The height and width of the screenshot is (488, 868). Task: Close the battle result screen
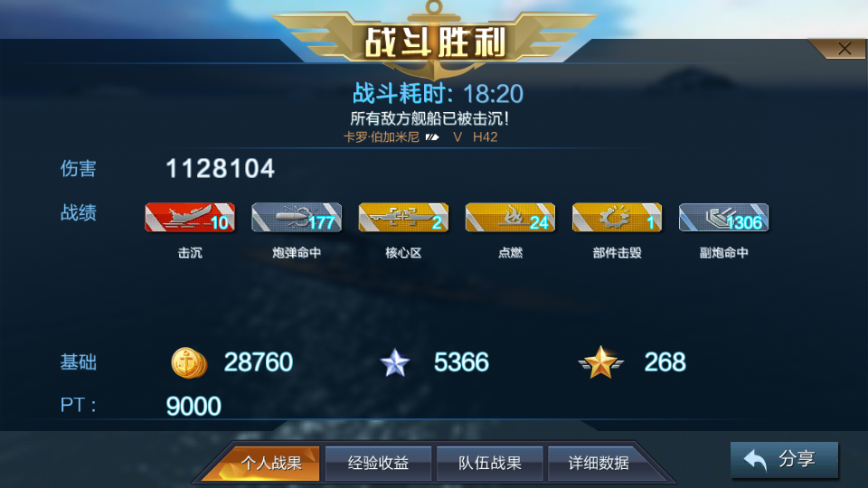844,49
